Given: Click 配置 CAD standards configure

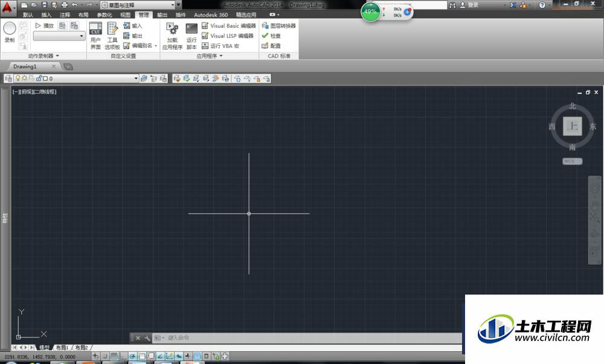Looking at the screenshot, I should click(x=271, y=46).
